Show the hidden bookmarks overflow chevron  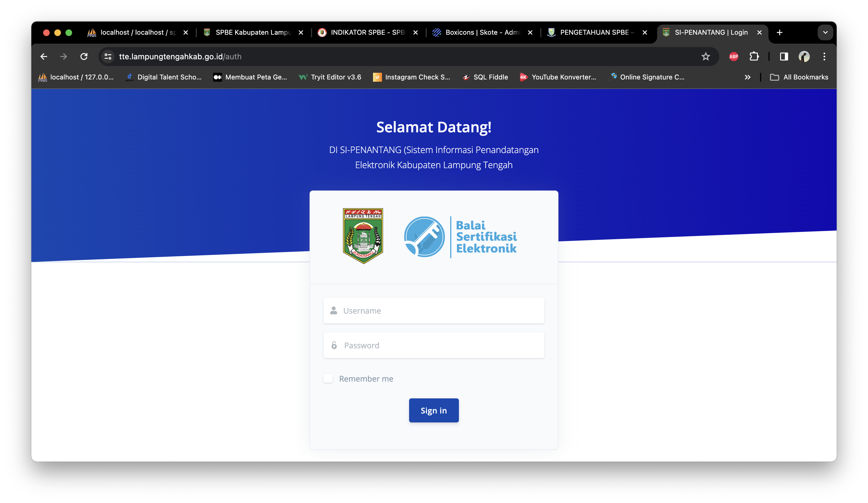point(747,77)
